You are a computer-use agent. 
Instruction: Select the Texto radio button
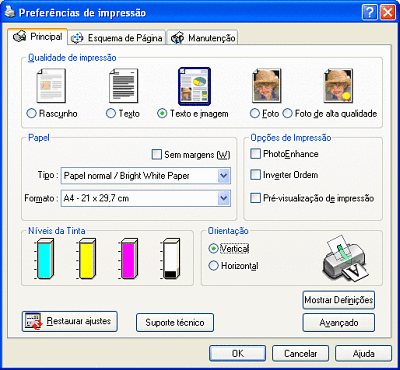coord(111,114)
